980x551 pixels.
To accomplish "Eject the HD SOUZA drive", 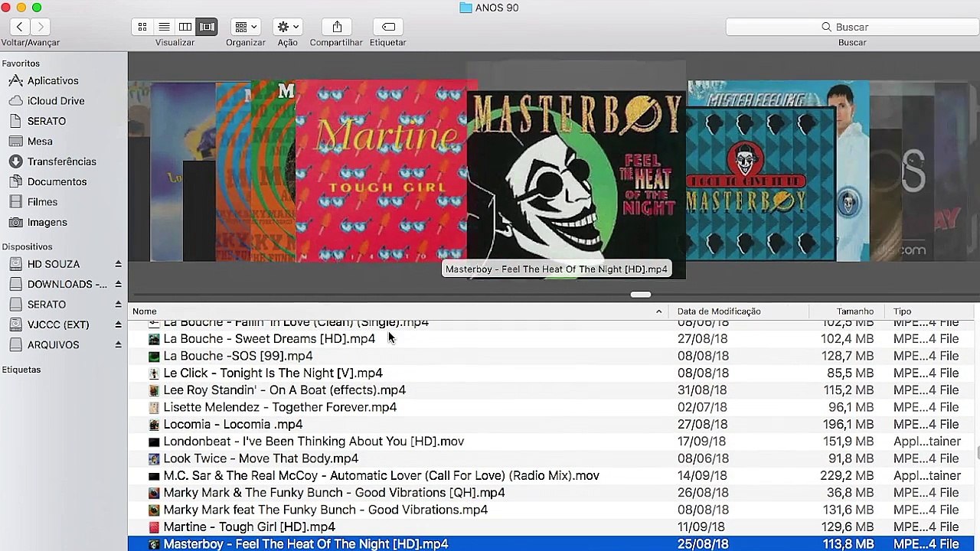I will click(118, 264).
